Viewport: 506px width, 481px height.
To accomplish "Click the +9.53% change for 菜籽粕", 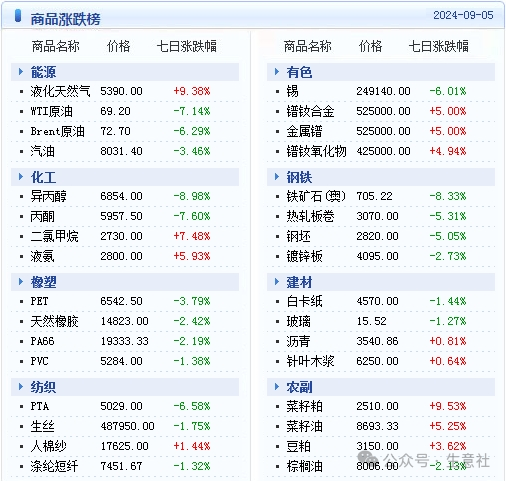I will click(x=448, y=406).
